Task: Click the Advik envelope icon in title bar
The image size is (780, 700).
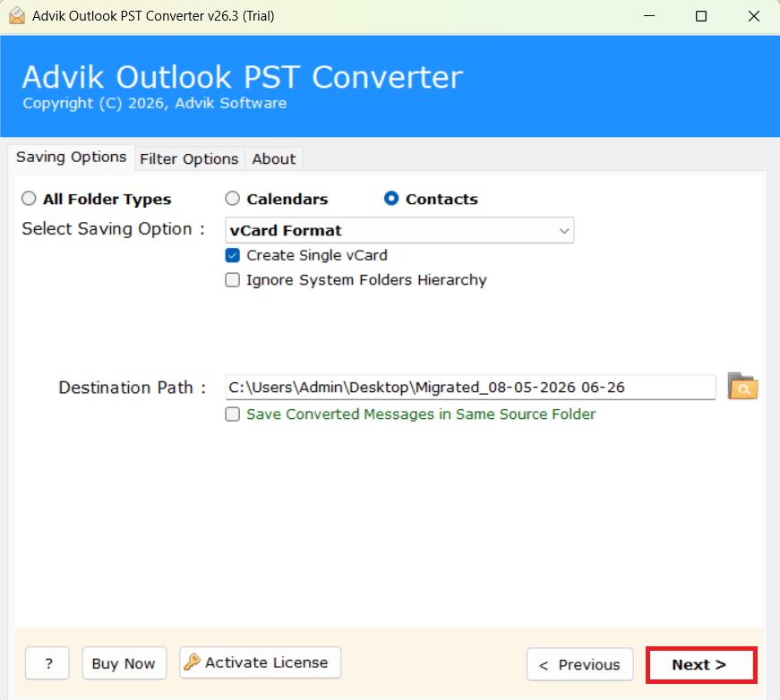Action: (x=17, y=16)
